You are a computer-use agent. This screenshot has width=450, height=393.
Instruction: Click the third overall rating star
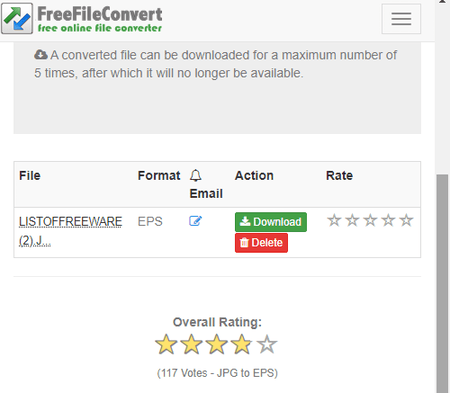[x=217, y=344]
